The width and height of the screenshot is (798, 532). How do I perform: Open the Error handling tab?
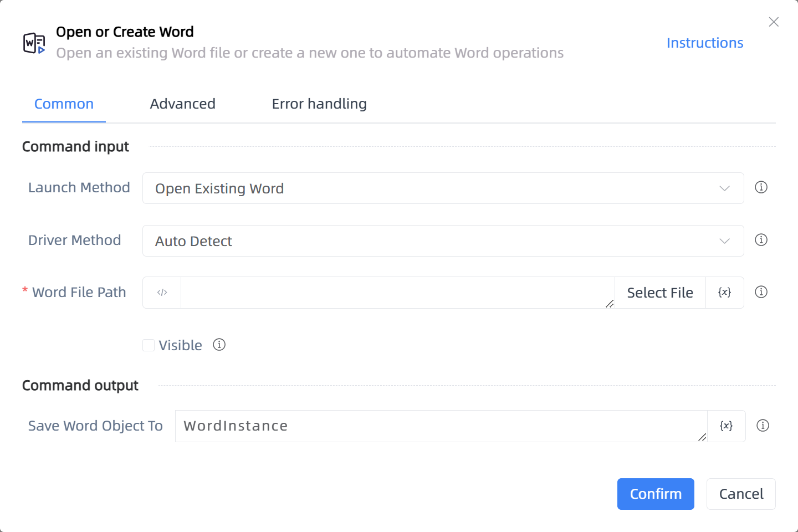pyautogui.click(x=319, y=104)
